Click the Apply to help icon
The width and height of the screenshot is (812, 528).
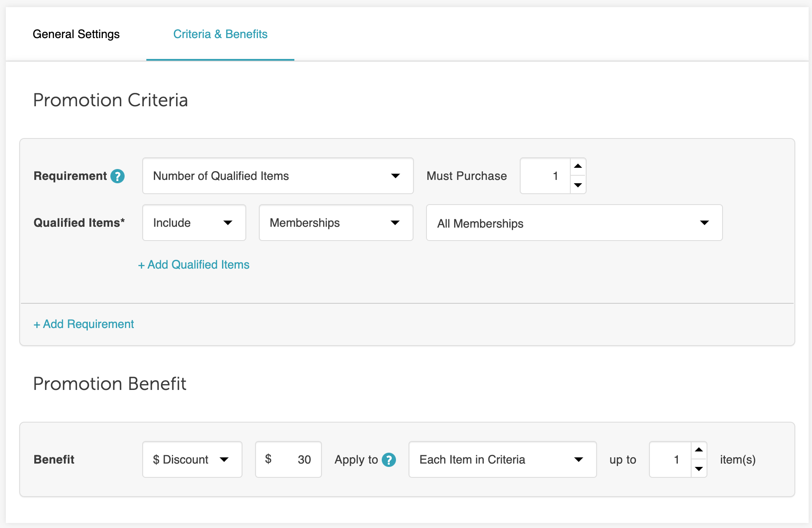(x=389, y=460)
